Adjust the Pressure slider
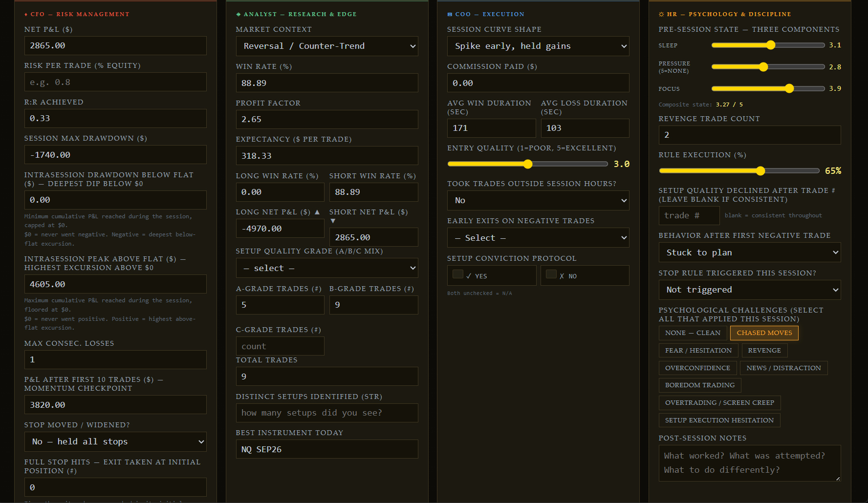Screen dimensions: 868x503 tap(768, 67)
